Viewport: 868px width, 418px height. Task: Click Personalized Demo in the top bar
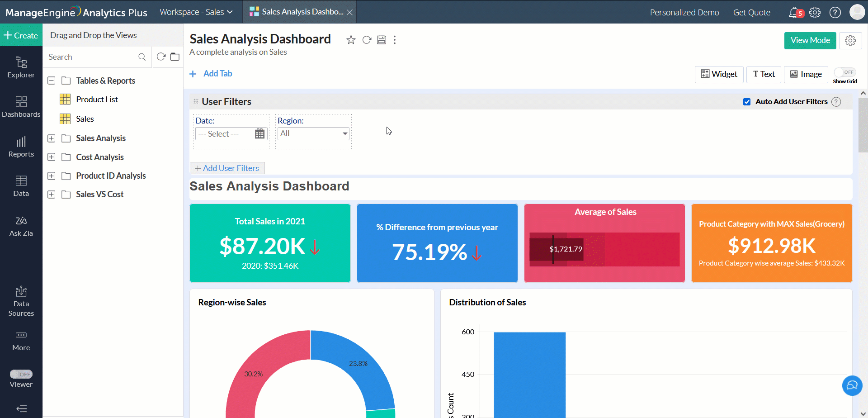point(684,12)
